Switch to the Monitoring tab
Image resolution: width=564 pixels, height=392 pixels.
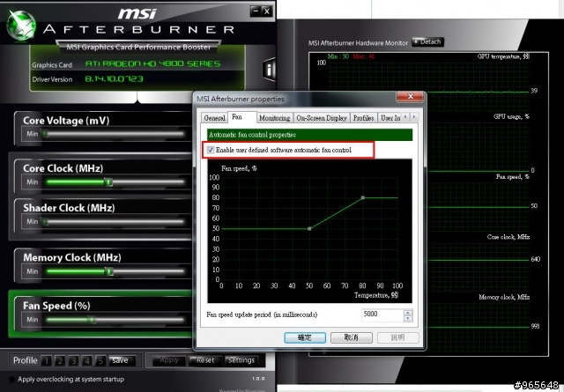[x=274, y=118]
